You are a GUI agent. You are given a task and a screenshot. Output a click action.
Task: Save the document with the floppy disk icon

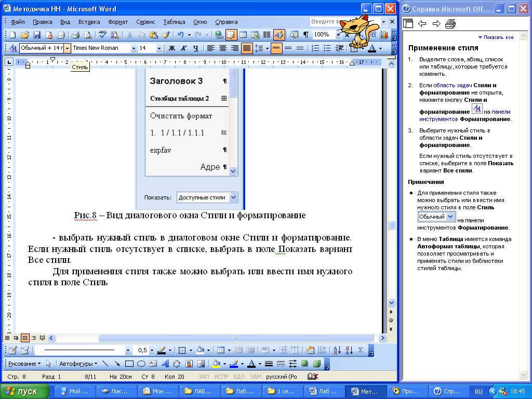tap(37, 35)
